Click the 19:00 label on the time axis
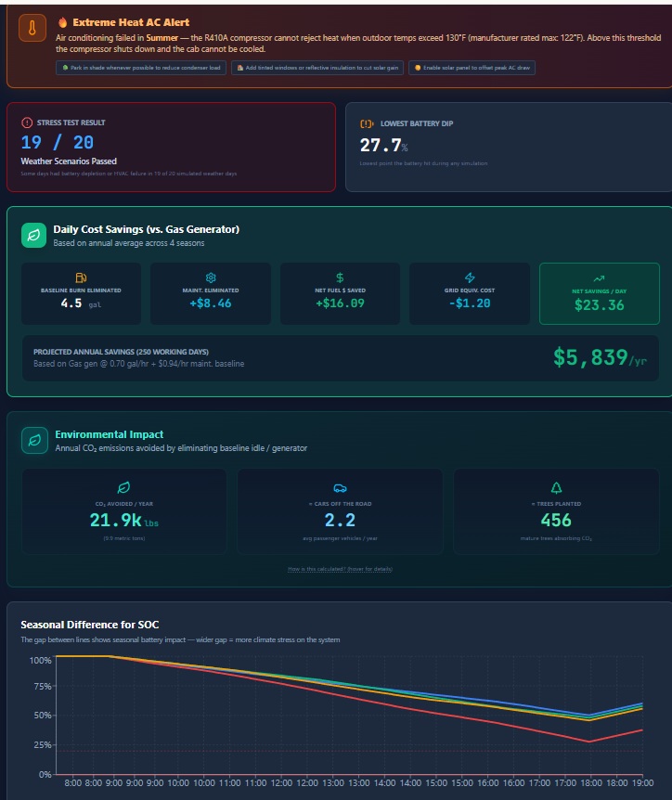This screenshot has width=672, height=800. (x=642, y=783)
